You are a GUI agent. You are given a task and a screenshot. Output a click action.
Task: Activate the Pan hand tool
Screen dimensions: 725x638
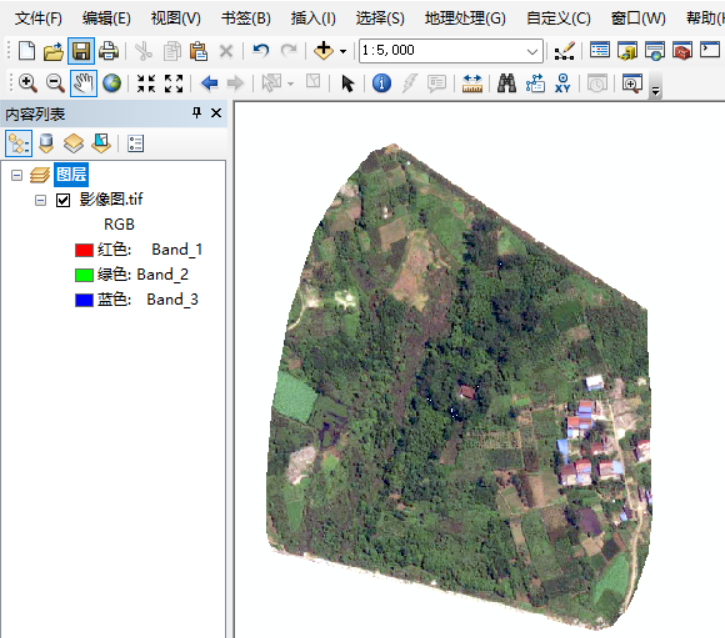coord(83,85)
